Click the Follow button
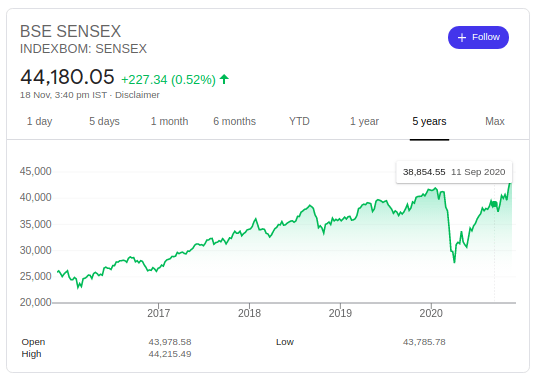The width and height of the screenshot is (533, 377). pyautogui.click(x=478, y=37)
